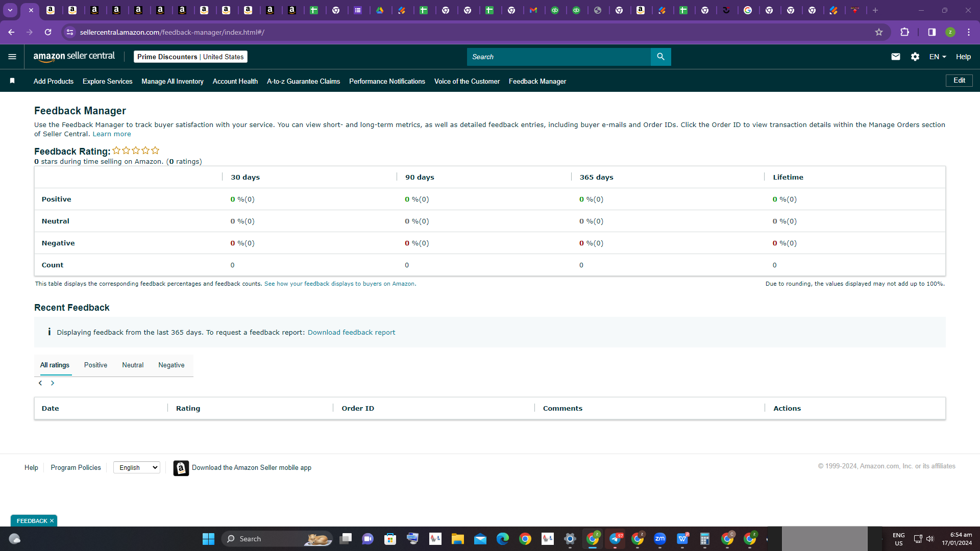
Task: Open Chrome tab search dropdown
Action: pyautogui.click(x=10, y=10)
